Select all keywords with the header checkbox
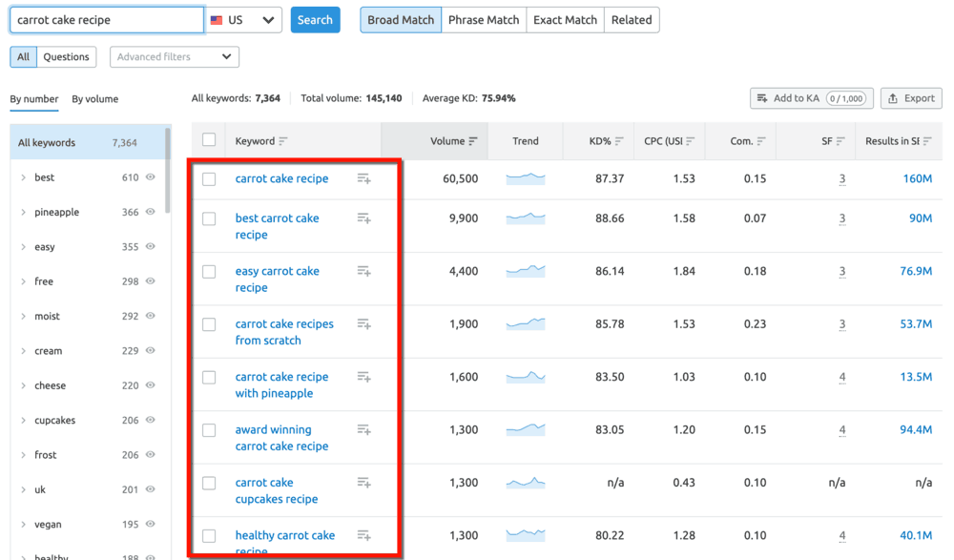Viewport: 954px width, 560px height. pyautogui.click(x=209, y=138)
